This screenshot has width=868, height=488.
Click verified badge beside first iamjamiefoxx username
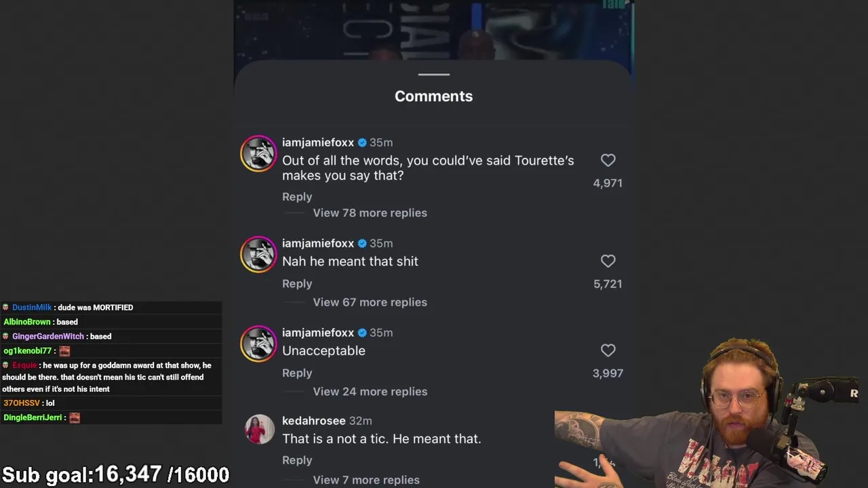362,142
